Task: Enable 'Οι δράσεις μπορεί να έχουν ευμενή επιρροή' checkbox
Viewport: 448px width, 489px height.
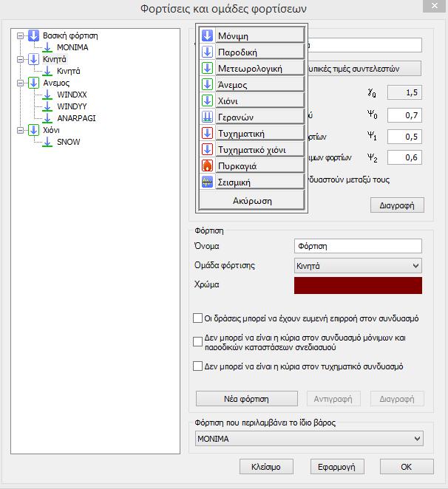Action: pos(197,318)
